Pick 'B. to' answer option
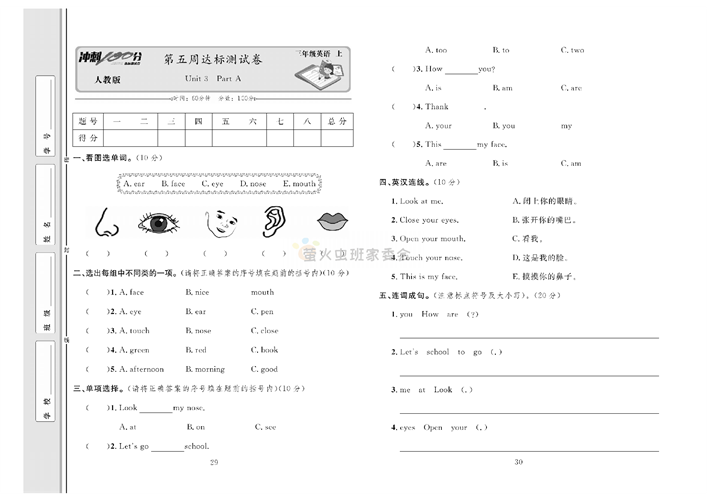707x500 pixels. pos(501,50)
